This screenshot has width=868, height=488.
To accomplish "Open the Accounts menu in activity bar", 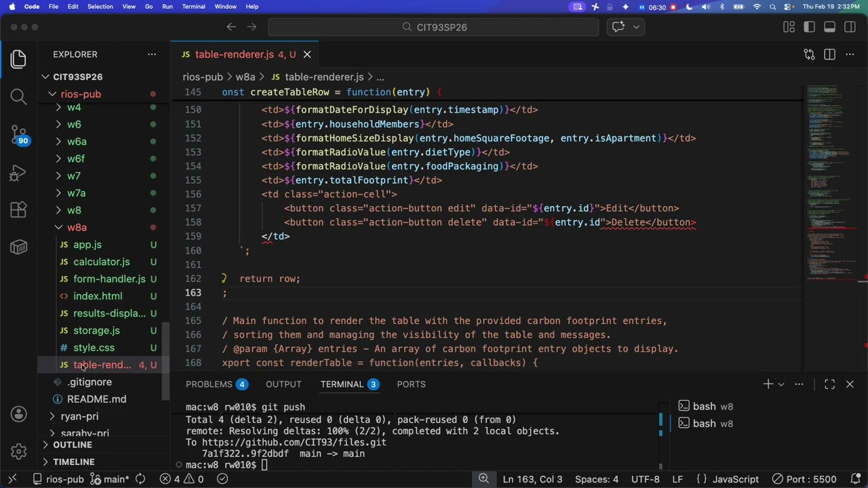I will click(x=18, y=414).
